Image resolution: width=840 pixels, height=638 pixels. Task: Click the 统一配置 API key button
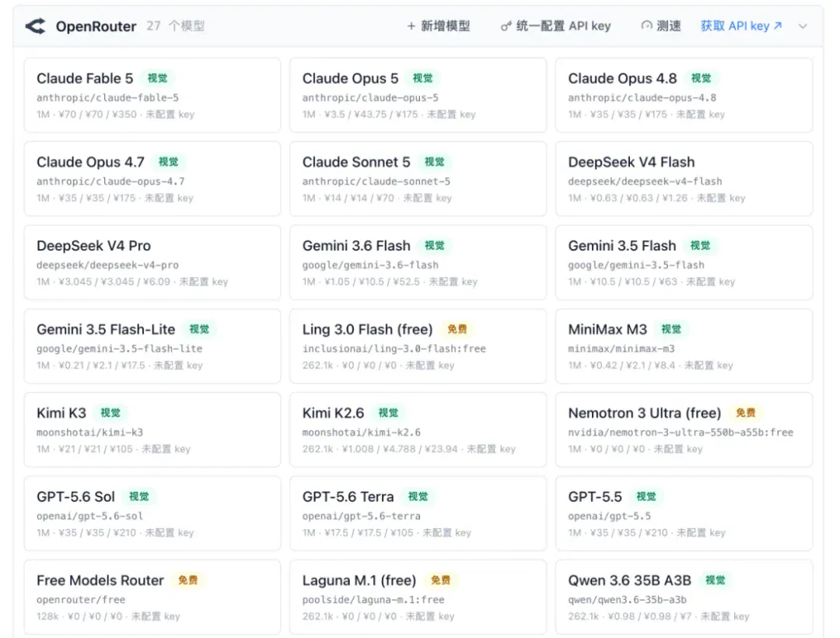[x=555, y=26]
